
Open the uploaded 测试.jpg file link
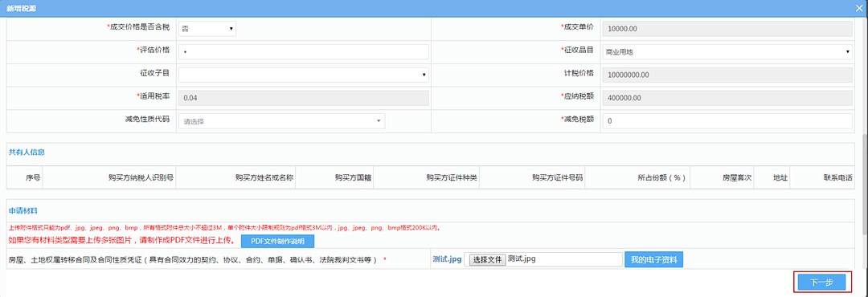447,259
